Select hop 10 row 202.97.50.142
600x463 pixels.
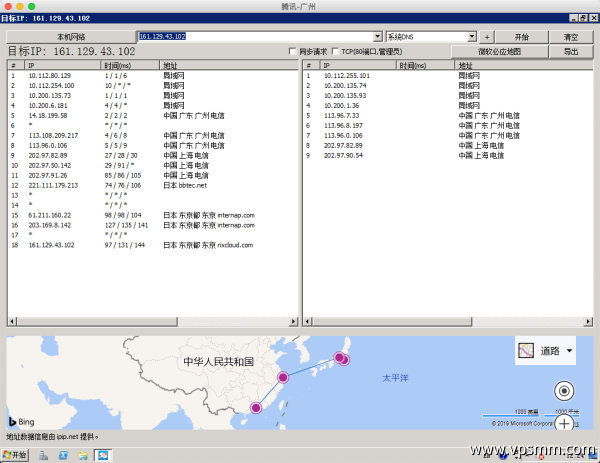click(152, 165)
